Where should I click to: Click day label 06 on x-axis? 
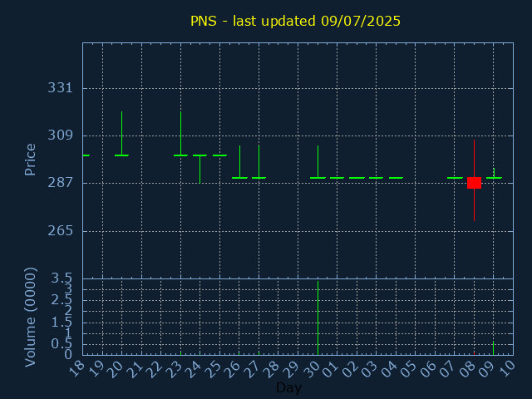pos(429,368)
